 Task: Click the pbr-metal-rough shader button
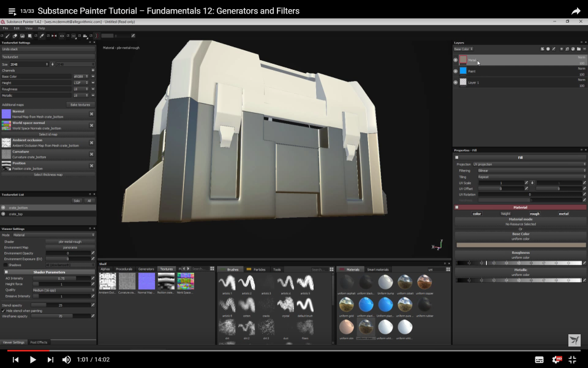click(x=70, y=242)
